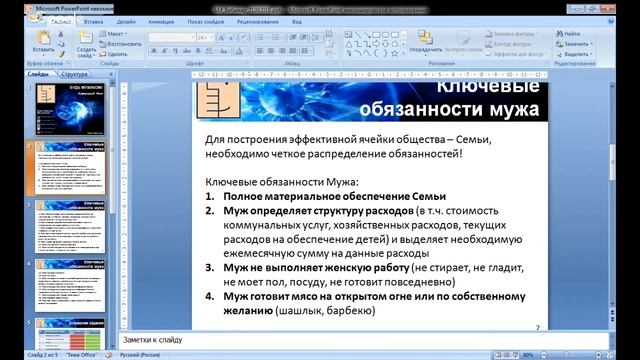Click the Вставить (Paste) clipboard icon
640x360 pixels.
(x=43, y=38)
